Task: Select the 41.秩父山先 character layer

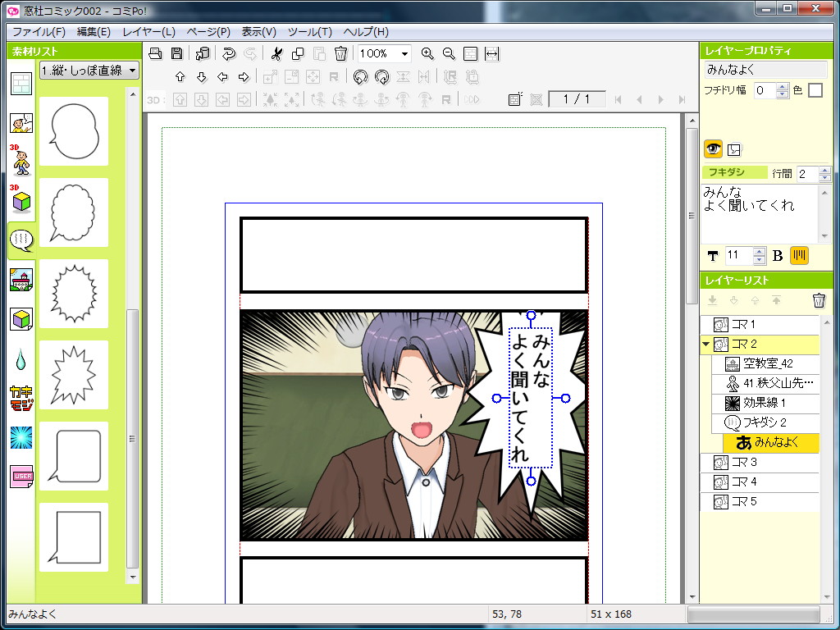Action: [765, 383]
